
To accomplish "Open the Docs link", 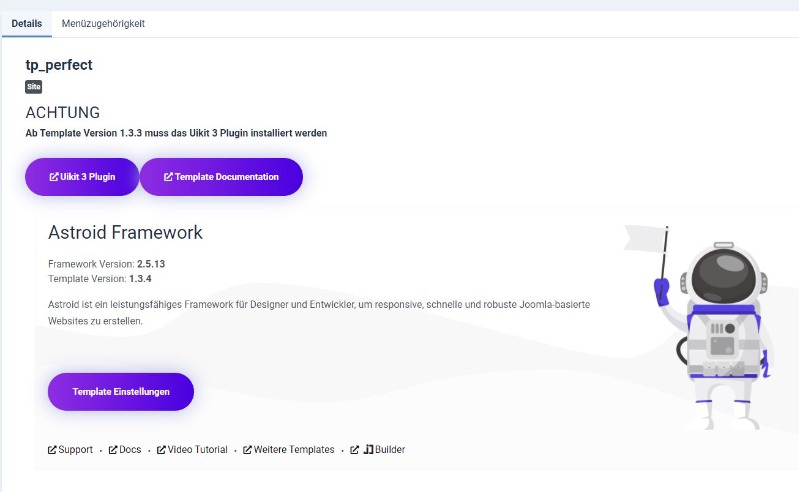I will tap(125, 450).
